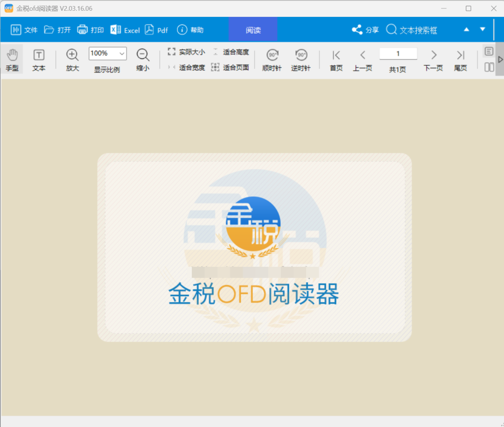This screenshot has height=427, width=504.
Task: Rotate page clockwise with 顺时针
Action: pyautogui.click(x=272, y=58)
